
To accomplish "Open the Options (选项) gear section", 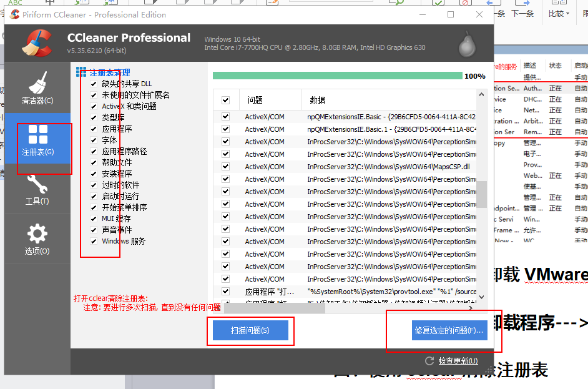I will click(37, 239).
